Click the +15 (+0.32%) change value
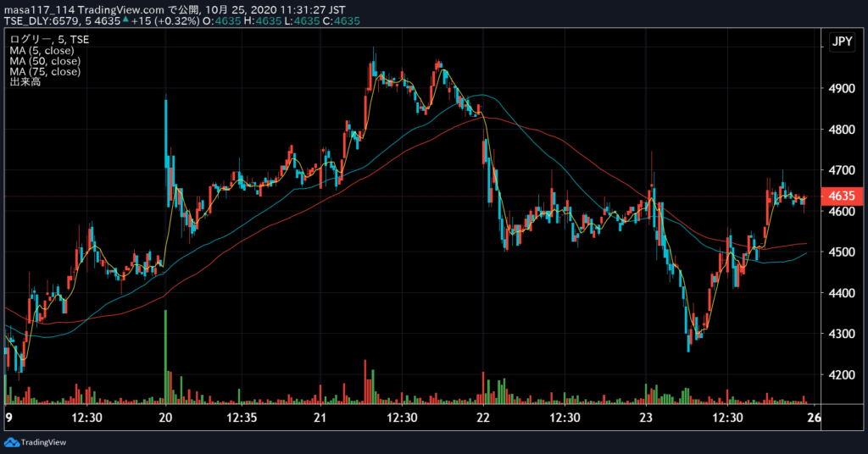This screenshot has width=868, height=454. (x=164, y=21)
